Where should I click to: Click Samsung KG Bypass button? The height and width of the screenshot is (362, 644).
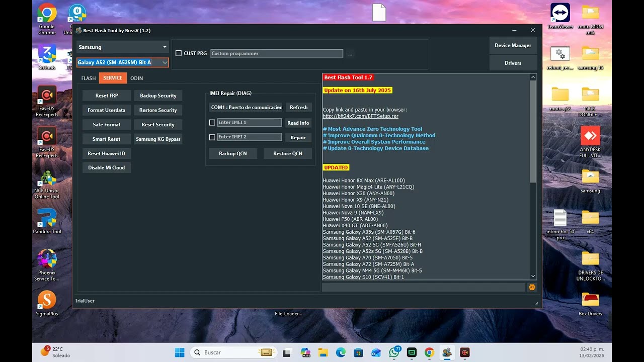[158, 139]
